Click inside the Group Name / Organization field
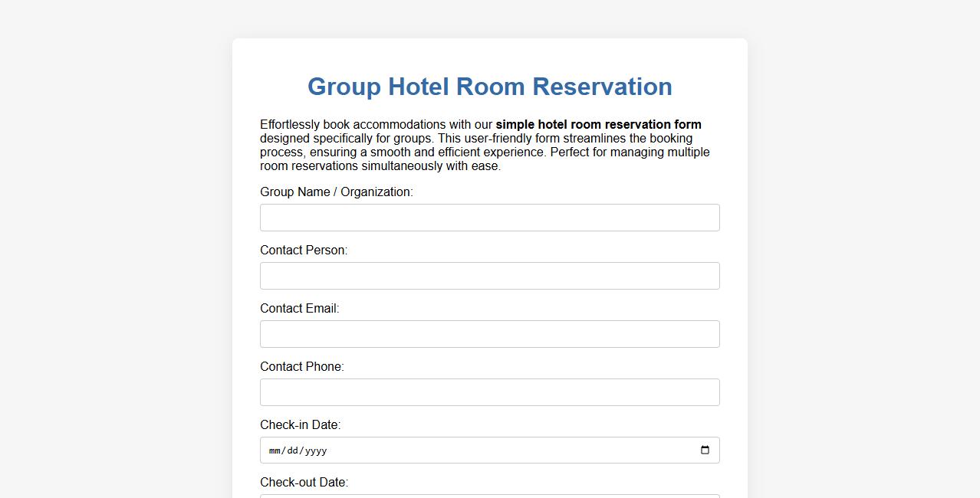Image resolution: width=980 pixels, height=498 pixels. click(x=489, y=218)
